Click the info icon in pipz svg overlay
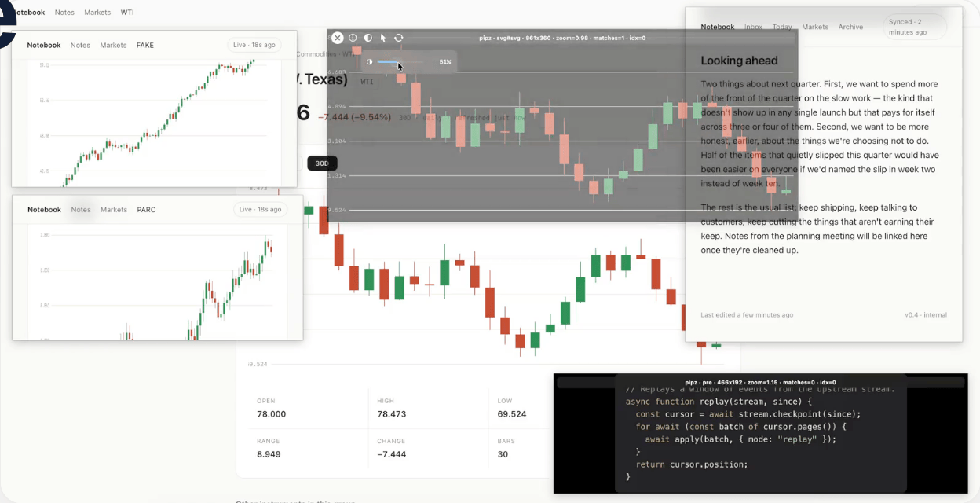This screenshot has width=980, height=503. pos(353,38)
